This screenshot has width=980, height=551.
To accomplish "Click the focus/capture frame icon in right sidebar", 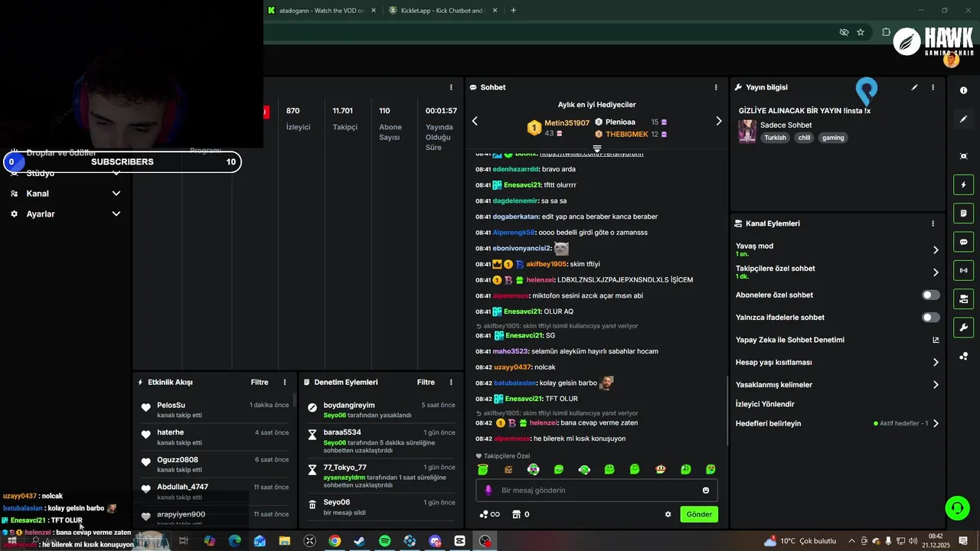I will (963, 156).
